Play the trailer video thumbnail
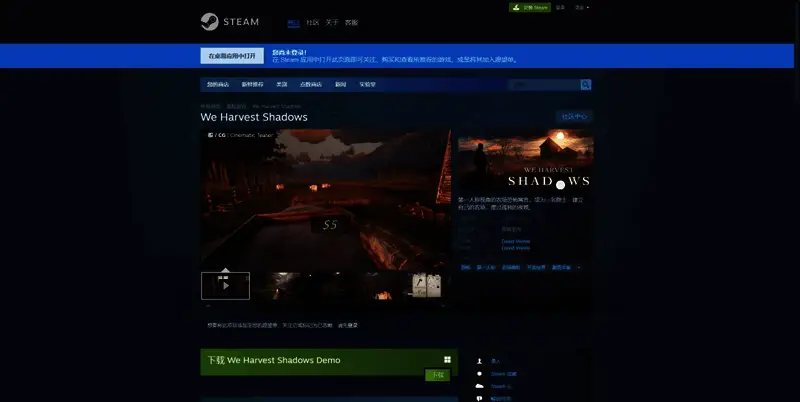The width and height of the screenshot is (800, 402). click(225, 285)
